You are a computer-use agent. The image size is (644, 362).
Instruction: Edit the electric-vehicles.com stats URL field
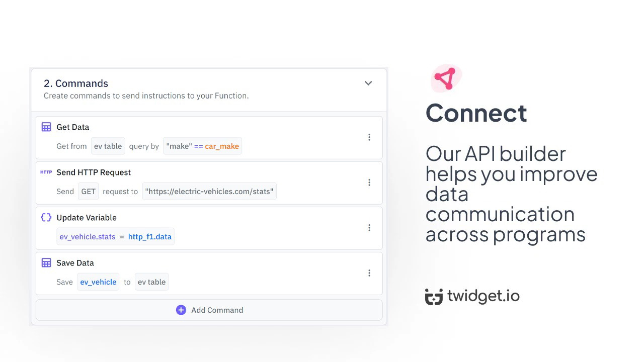[x=209, y=192]
